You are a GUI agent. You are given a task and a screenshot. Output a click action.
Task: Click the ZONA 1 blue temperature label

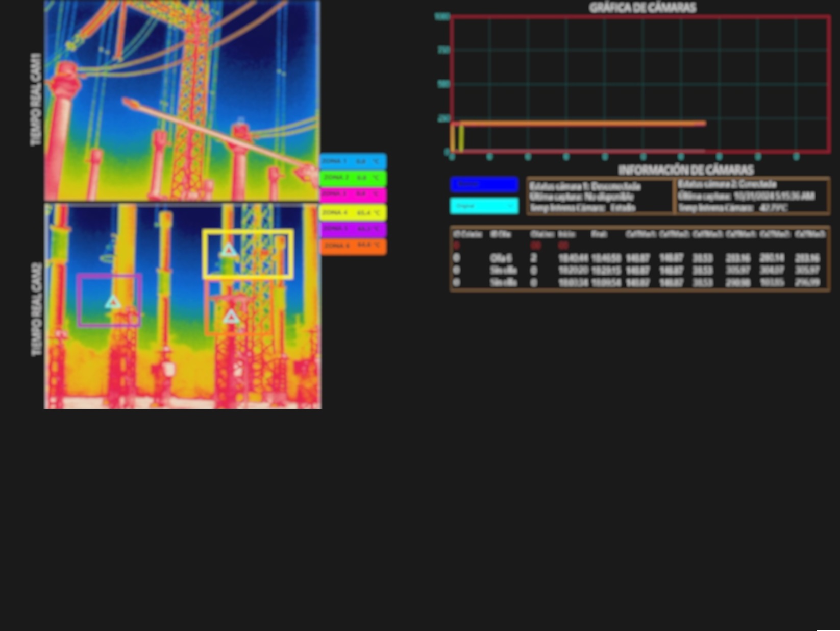[x=353, y=161]
